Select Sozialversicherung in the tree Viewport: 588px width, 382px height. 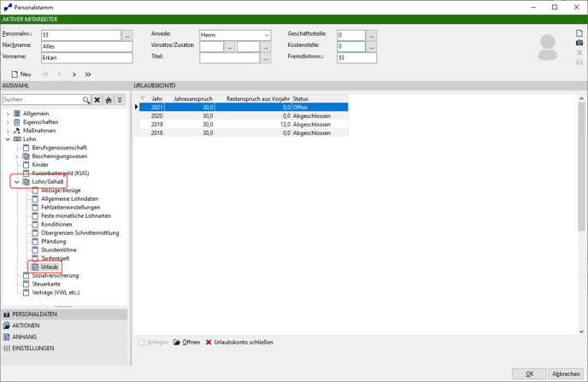click(55, 275)
